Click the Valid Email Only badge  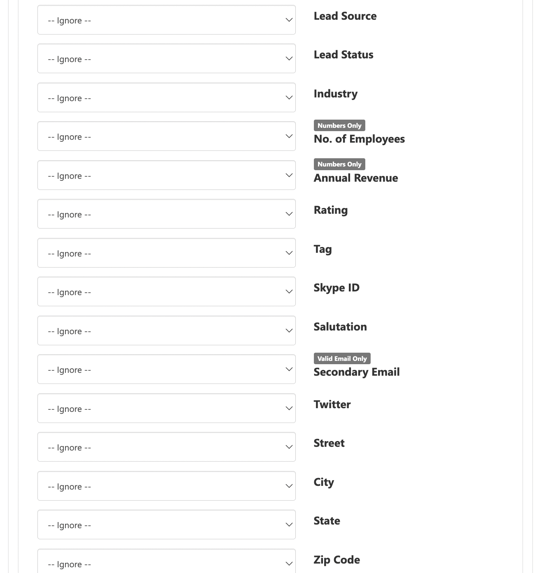point(342,358)
